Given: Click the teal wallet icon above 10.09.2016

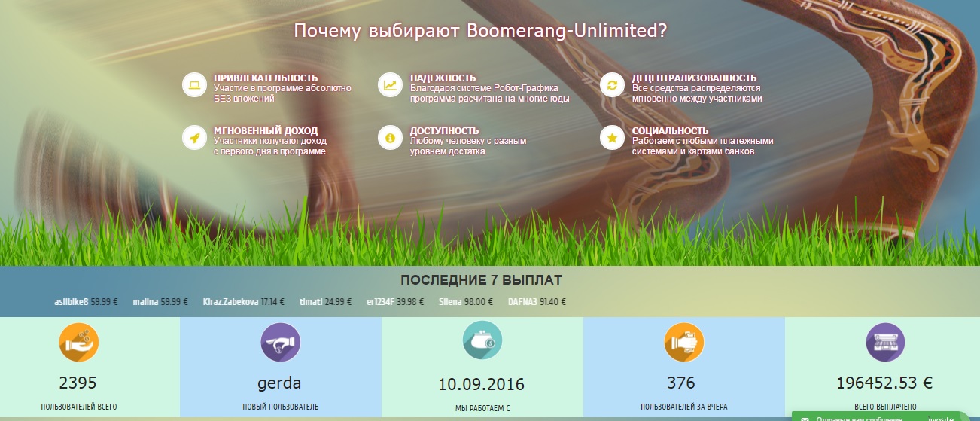Looking at the screenshot, I should pos(482,343).
